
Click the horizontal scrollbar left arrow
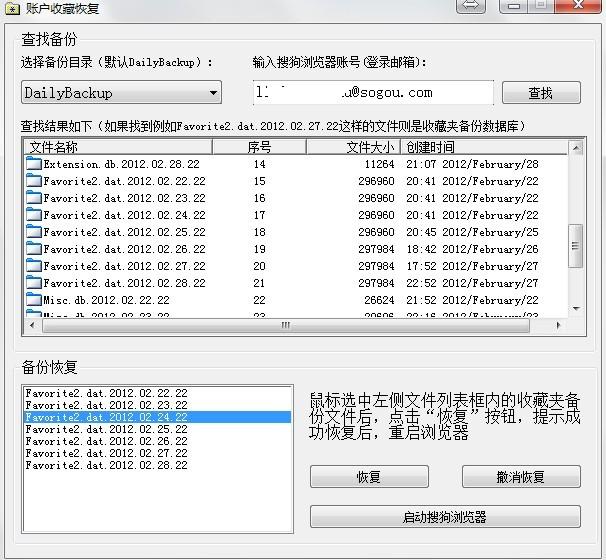32,325
